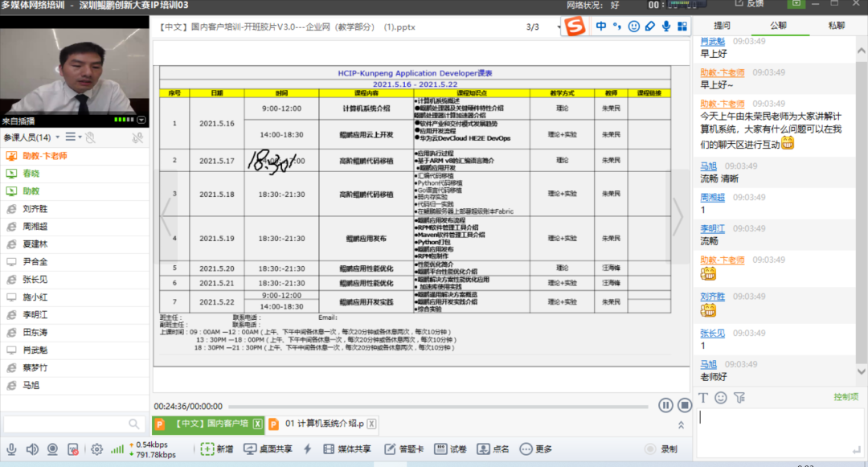Open the page 3/3 dropdown
Screen dimensions: 868x467
559,27
